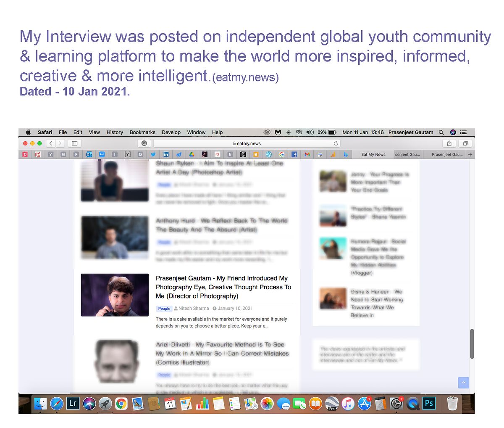Reload the eatmy.news page
The height and width of the screenshot is (428, 504).
point(336,143)
